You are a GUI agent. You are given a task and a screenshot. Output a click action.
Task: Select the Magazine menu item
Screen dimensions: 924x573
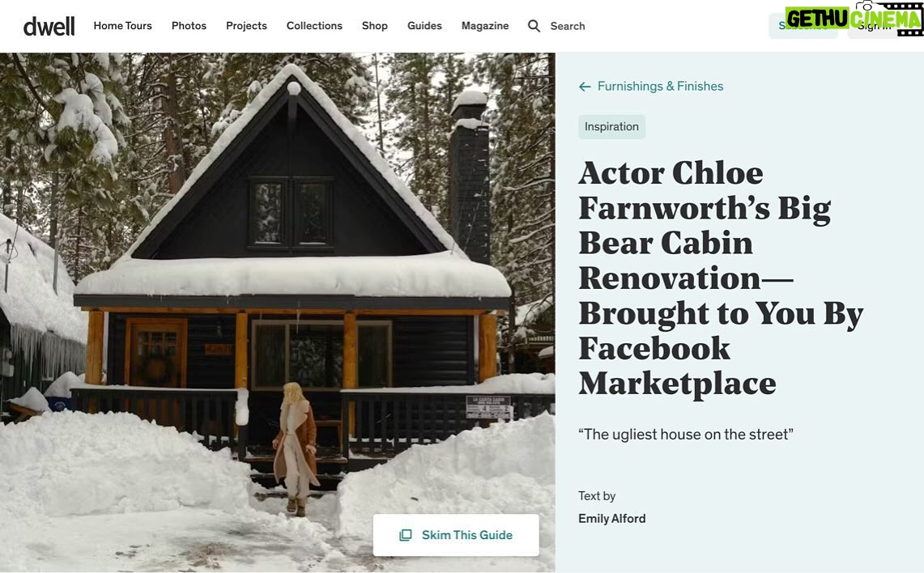click(x=485, y=26)
